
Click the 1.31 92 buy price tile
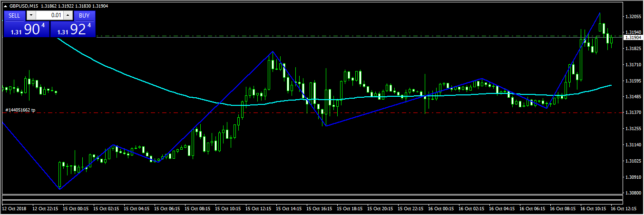pyautogui.click(x=73, y=29)
